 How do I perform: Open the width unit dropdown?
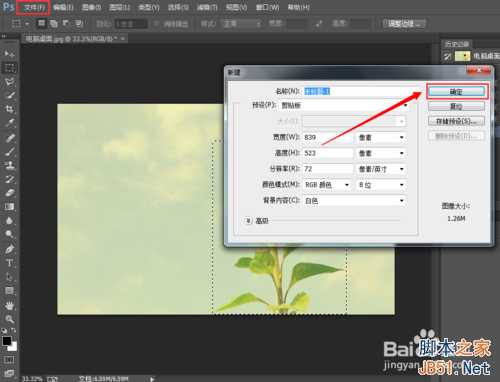tap(381, 137)
